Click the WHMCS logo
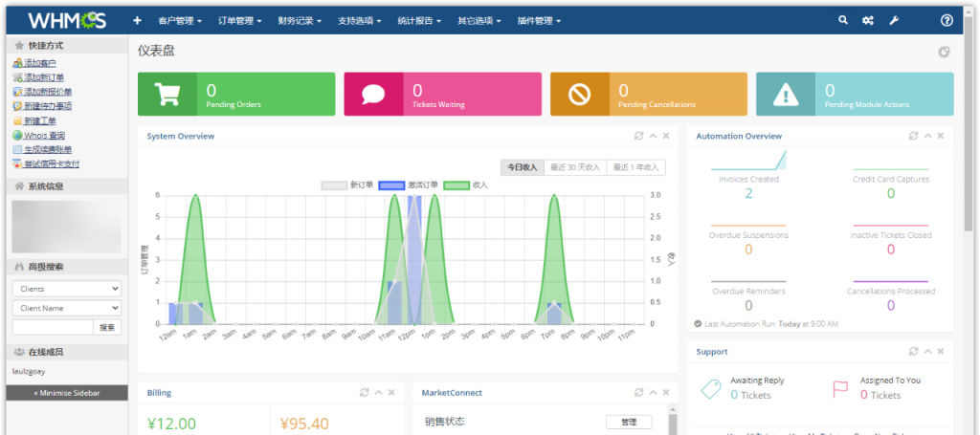 point(67,21)
